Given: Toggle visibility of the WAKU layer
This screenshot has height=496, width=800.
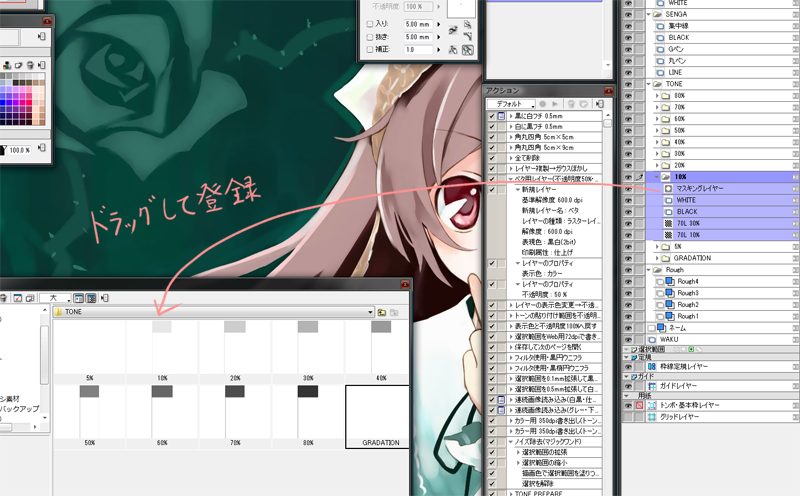Looking at the screenshot, I should pyautogui.click(x=628, y=339).
